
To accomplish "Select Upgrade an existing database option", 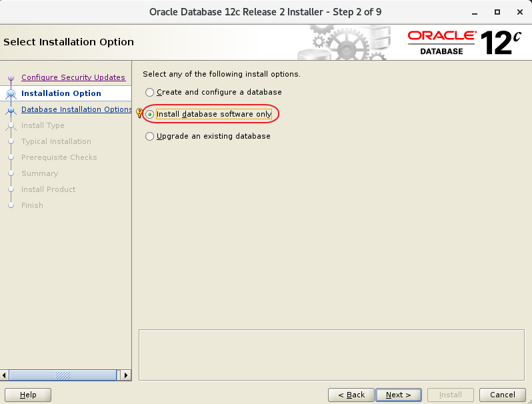I will point(207,136).
